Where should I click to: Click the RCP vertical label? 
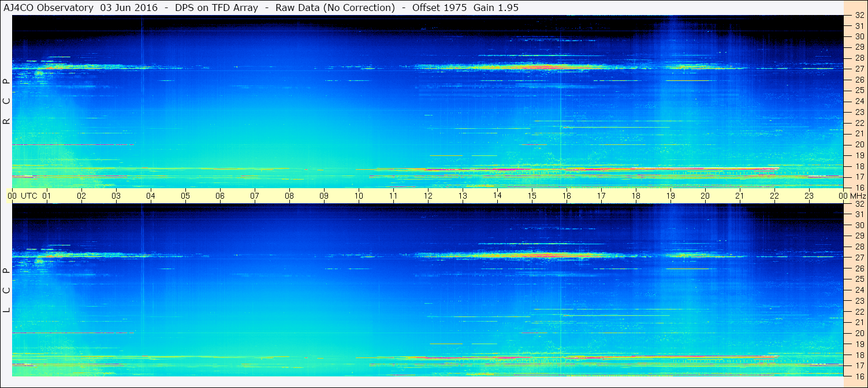pyautogui.click(x=6, y=102)
